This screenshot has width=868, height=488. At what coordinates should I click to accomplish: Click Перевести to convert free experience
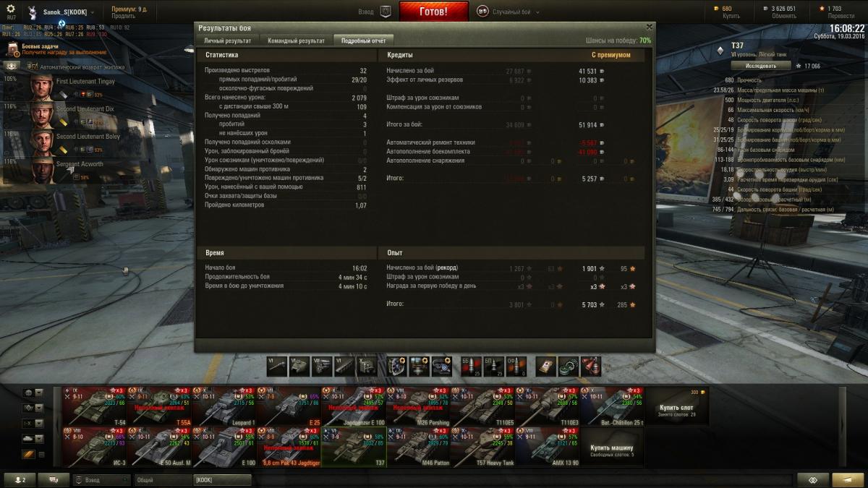click(x=841, y=16)
